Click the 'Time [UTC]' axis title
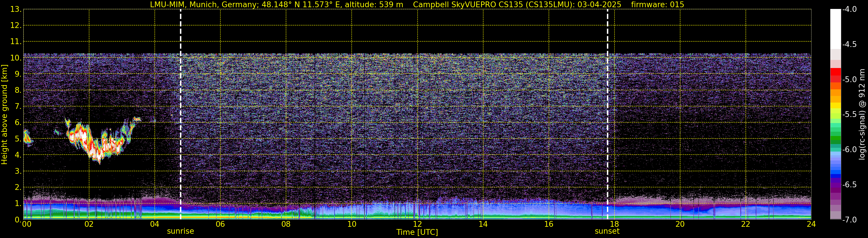868x238 pixels. 417,232
